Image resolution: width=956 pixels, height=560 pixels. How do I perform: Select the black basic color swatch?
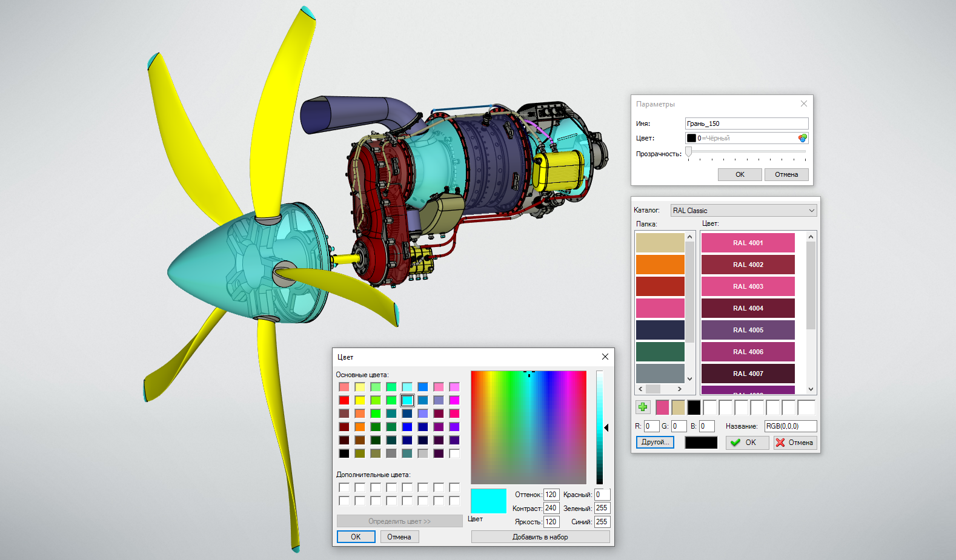click(344, 453)
